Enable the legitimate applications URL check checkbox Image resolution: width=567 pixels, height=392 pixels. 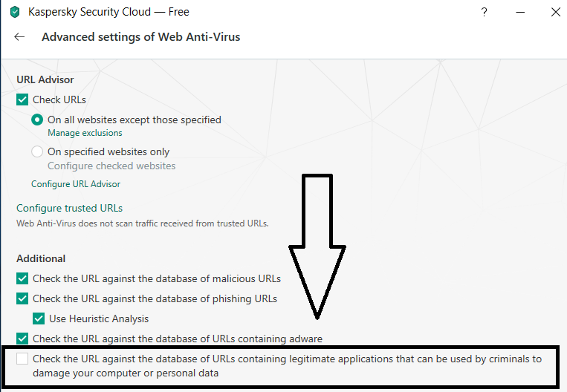pos(23,359)
